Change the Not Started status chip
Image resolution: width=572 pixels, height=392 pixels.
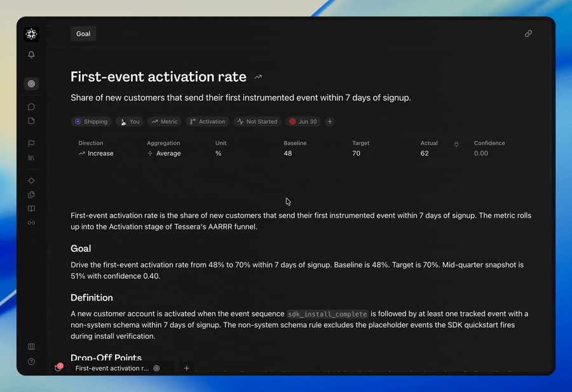pos(257,121)
